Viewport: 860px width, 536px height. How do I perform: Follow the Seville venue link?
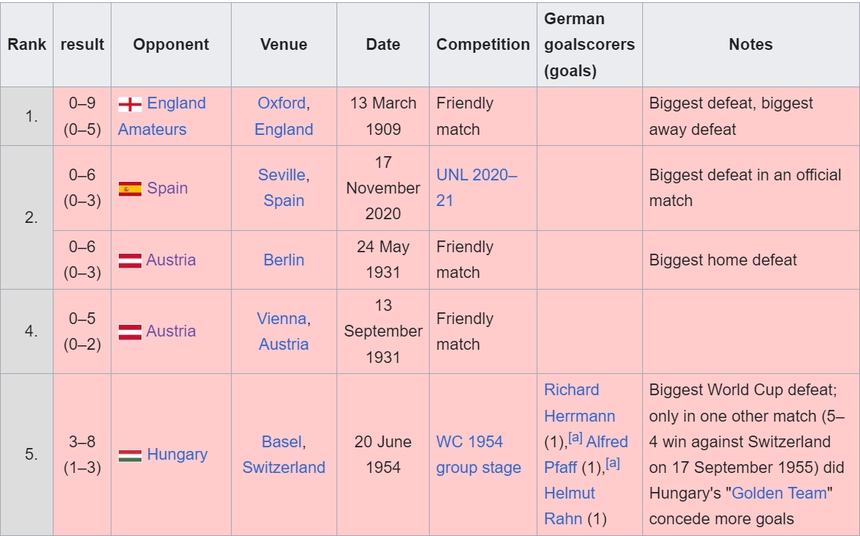[x=281, y=175]
